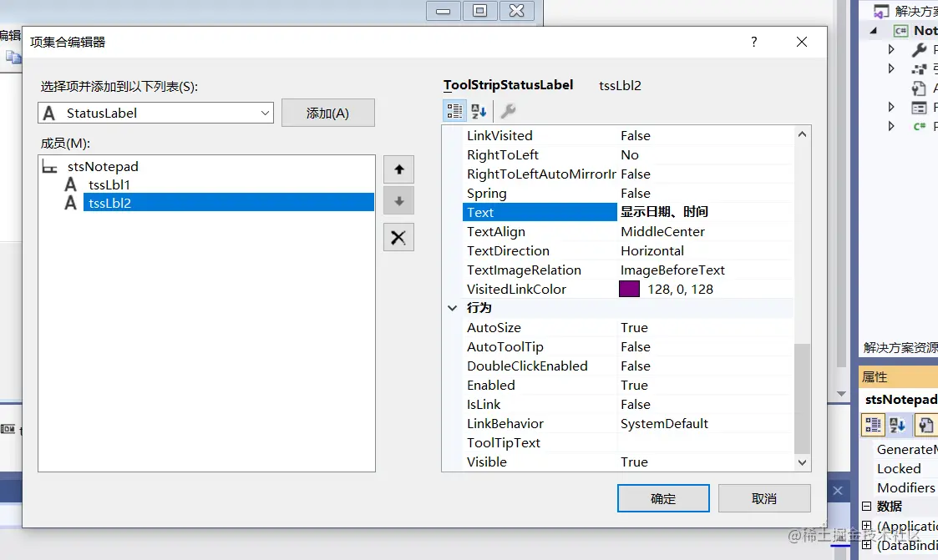Select the Visible property row
Screen dimensions: 938x560
coord(628,462)
